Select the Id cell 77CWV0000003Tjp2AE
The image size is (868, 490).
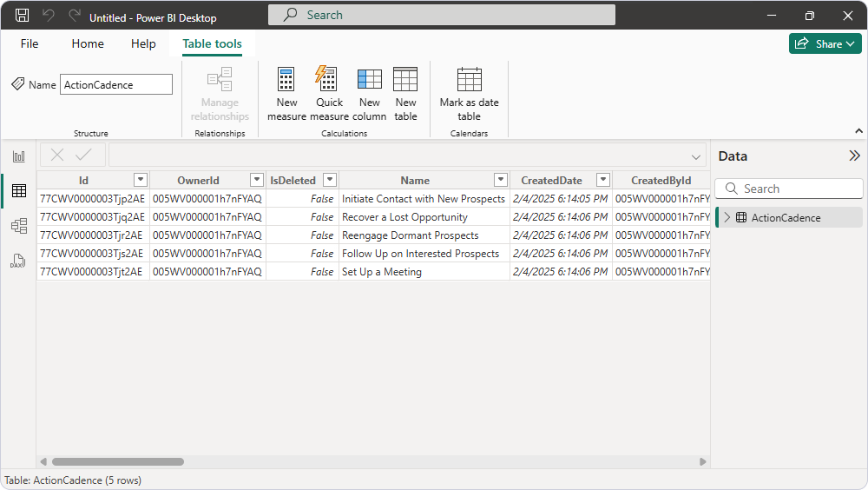pos(93,199)
